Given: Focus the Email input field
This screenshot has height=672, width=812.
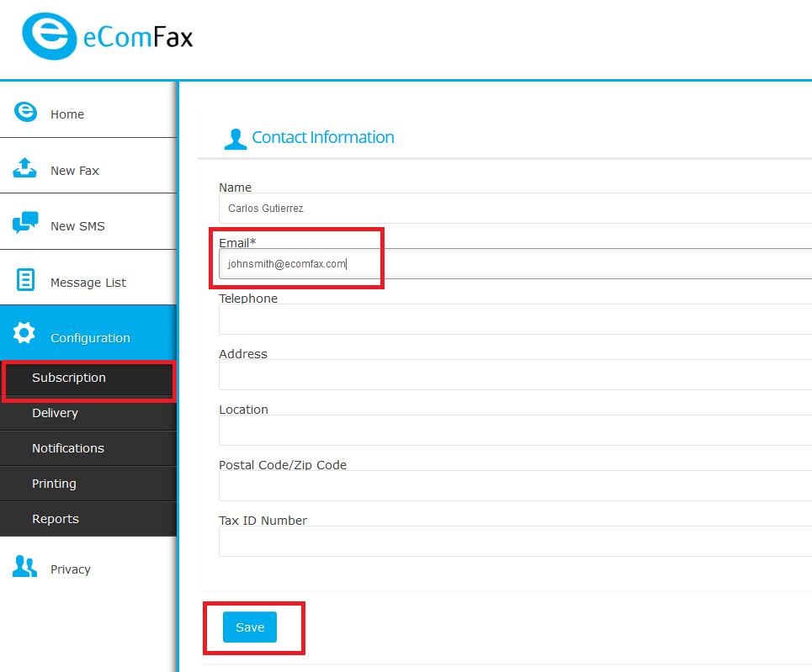Looking at the screenshot, I should click(515, 264).
